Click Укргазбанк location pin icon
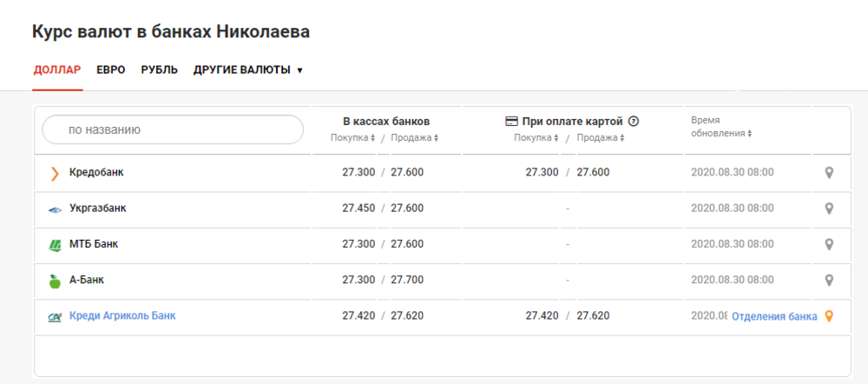This screenshot has width=868, height=384. pyautogui.click(x=828, y=209)
